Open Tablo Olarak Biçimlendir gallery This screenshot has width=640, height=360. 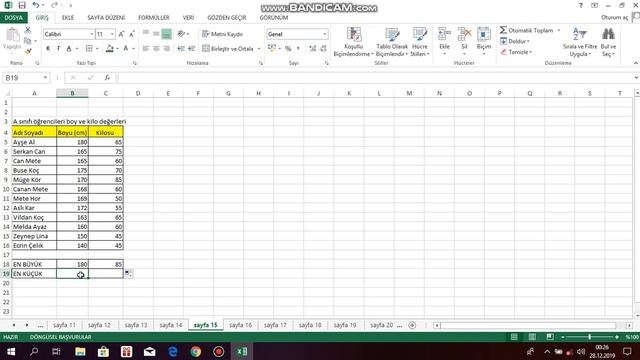point(392,42)
